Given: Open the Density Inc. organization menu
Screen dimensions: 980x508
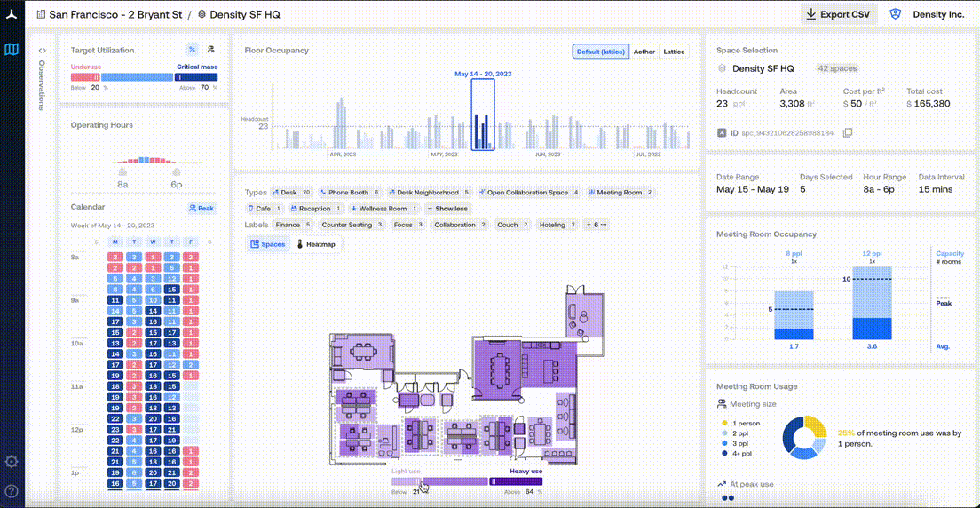Looking at the screenshot, I should tap(939, 14).
